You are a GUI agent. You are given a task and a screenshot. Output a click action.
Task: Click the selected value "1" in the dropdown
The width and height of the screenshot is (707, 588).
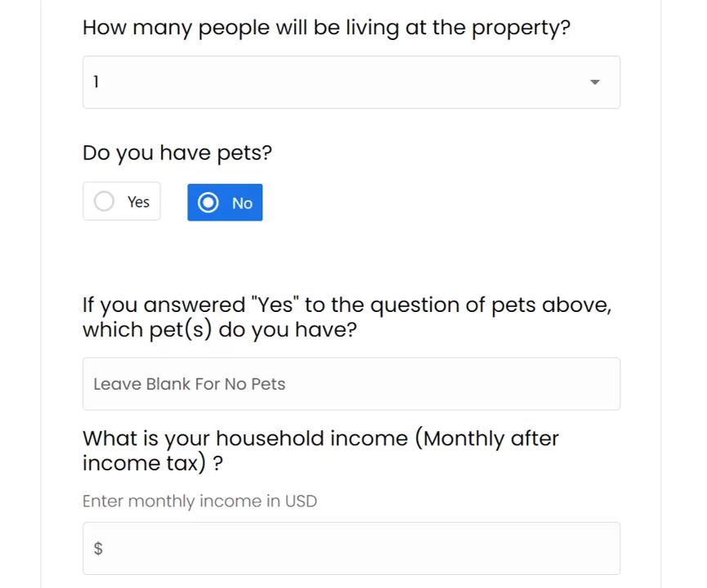point(96,82)
